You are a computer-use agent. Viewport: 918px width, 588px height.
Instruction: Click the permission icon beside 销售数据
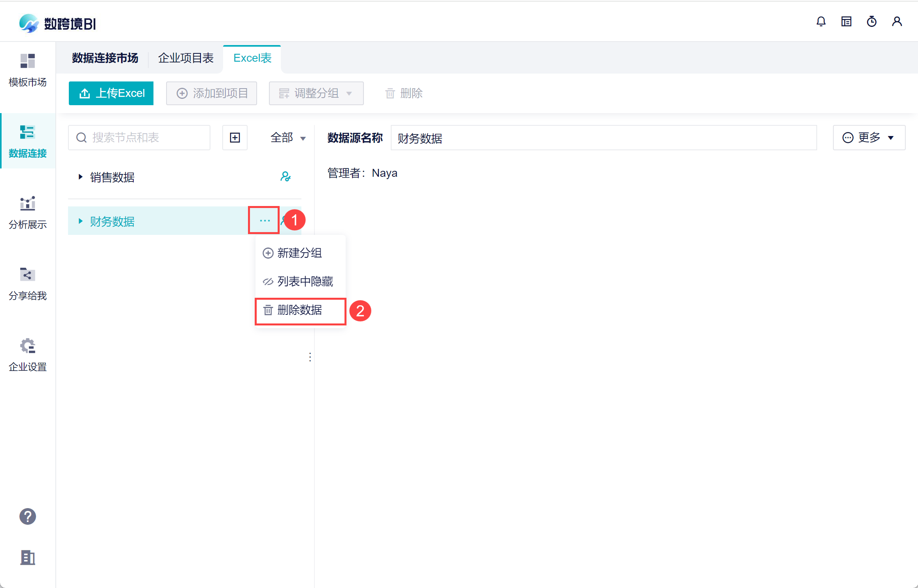click(x=286, y=176)
